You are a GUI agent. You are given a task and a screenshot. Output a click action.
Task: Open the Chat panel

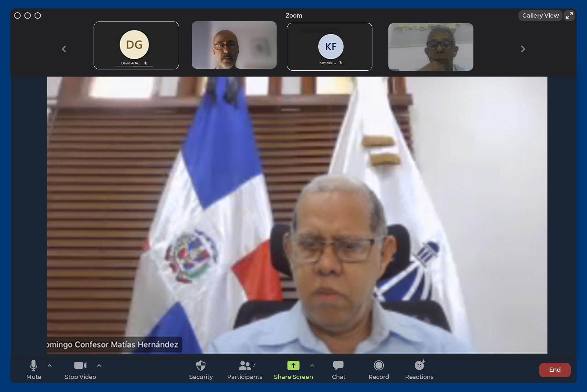339,369
